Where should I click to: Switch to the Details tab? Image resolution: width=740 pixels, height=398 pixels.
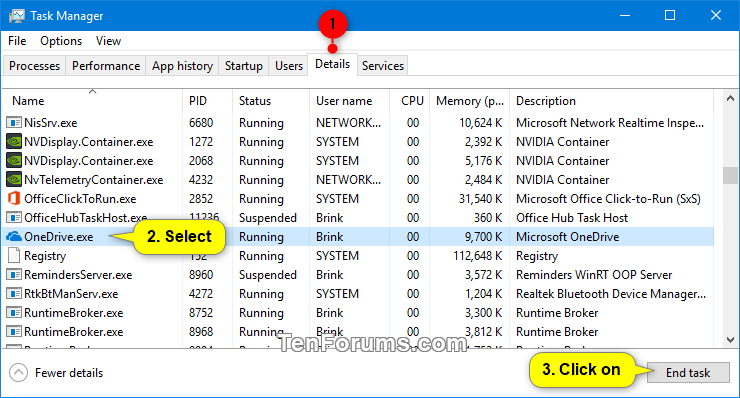pyautogui.click(x=333, y=64)
